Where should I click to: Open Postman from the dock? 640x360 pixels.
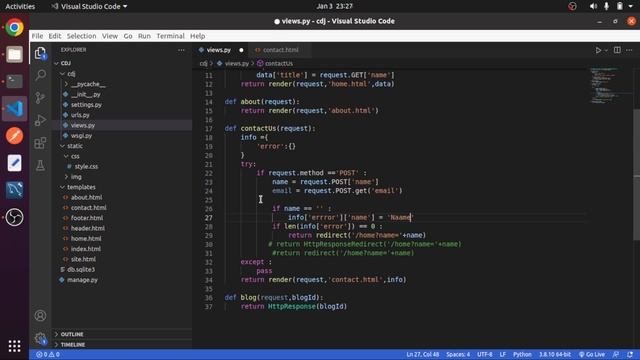point(14,136)
